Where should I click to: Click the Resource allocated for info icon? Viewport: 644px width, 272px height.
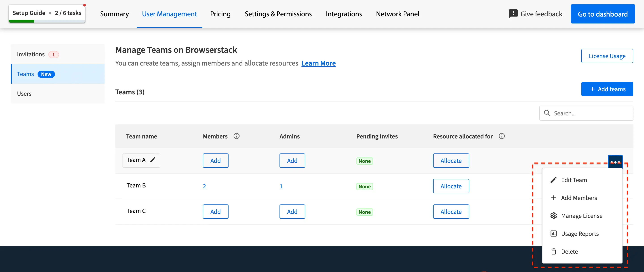[x=502, y=136]
